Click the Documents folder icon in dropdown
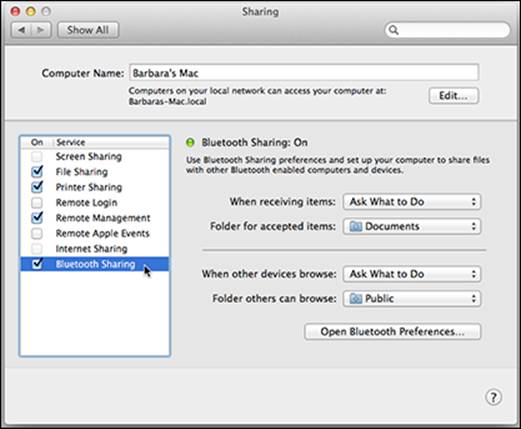 point(355,226)
